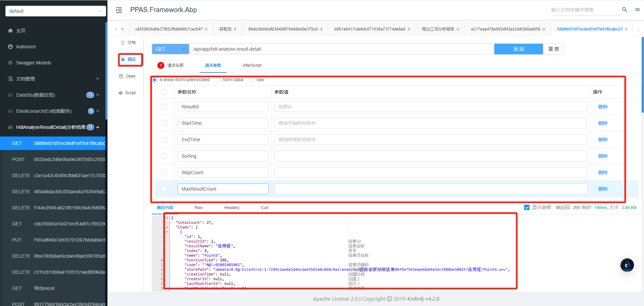Click the StartTime value input field
644x306 pixels.
(x=430, y=123)
